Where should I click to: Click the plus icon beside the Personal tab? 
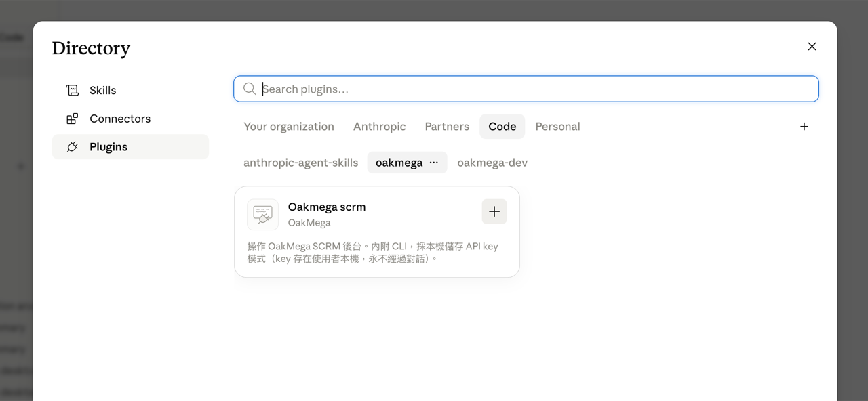[804, 127]
